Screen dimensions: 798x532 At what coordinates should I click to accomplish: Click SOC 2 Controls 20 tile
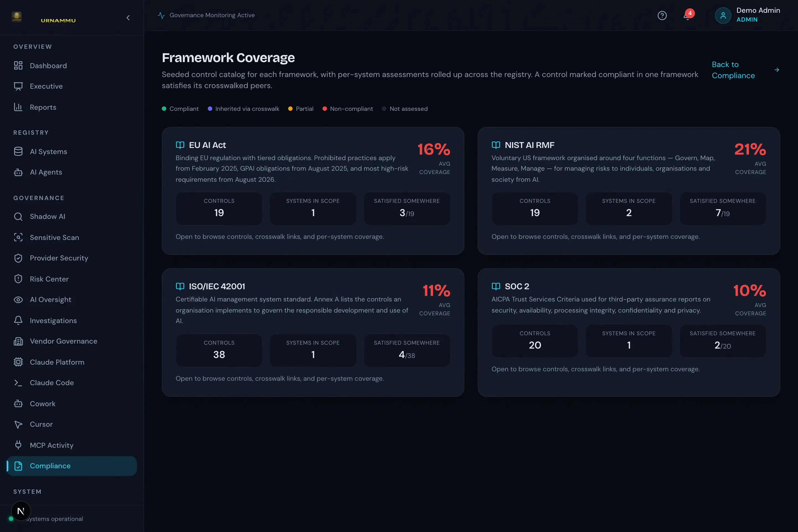[535, 341]
